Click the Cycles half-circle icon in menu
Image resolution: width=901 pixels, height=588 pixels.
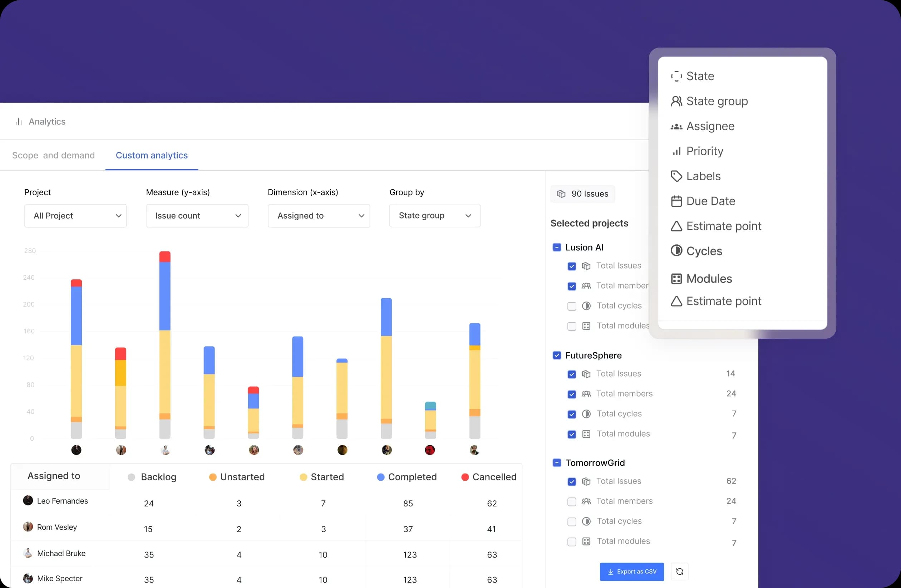(676, 251)
